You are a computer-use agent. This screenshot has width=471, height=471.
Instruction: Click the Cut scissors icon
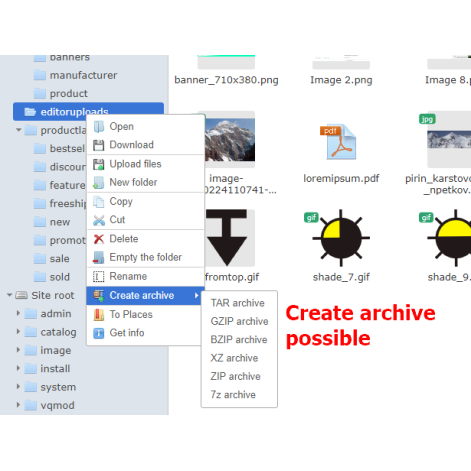point(99,220)
